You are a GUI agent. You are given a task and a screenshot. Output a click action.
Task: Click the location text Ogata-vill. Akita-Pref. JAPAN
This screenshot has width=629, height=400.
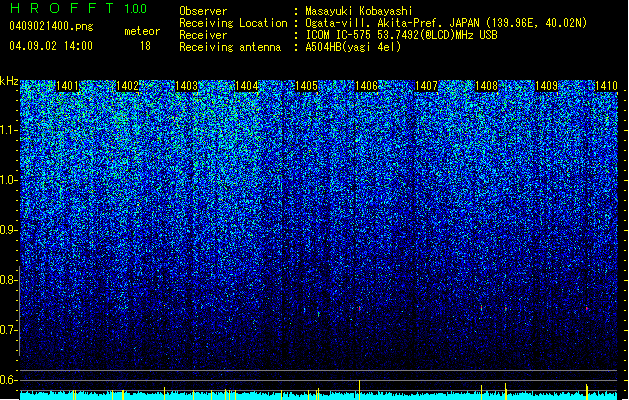click(x=392, y=23)
